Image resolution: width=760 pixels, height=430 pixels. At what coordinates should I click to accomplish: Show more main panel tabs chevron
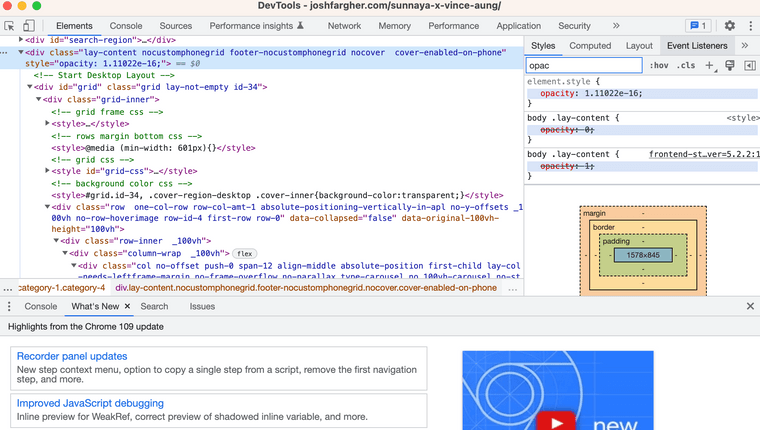pyautogui.click(x=616, y=26)
